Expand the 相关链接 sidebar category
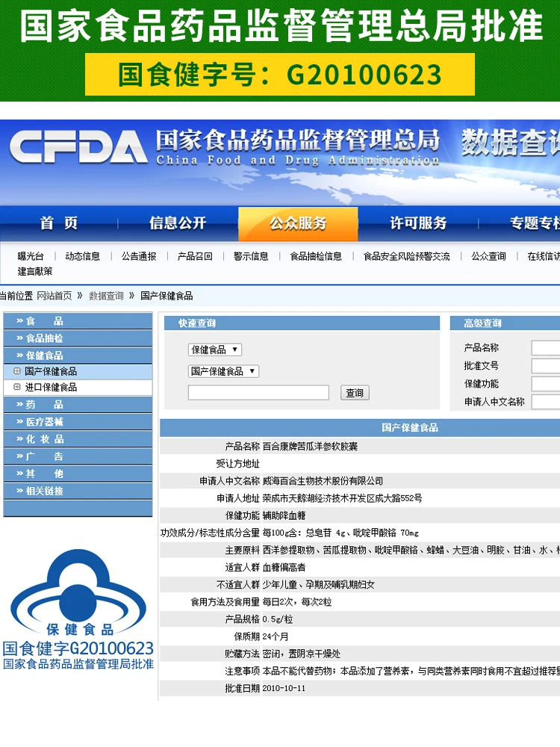The width and height of the screenshot is (560, 747). (x=78, y=491)
